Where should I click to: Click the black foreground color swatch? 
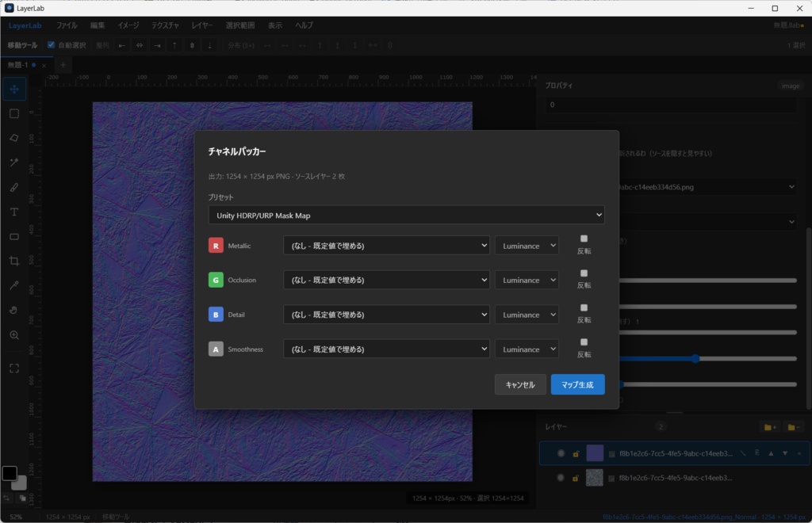10,473
